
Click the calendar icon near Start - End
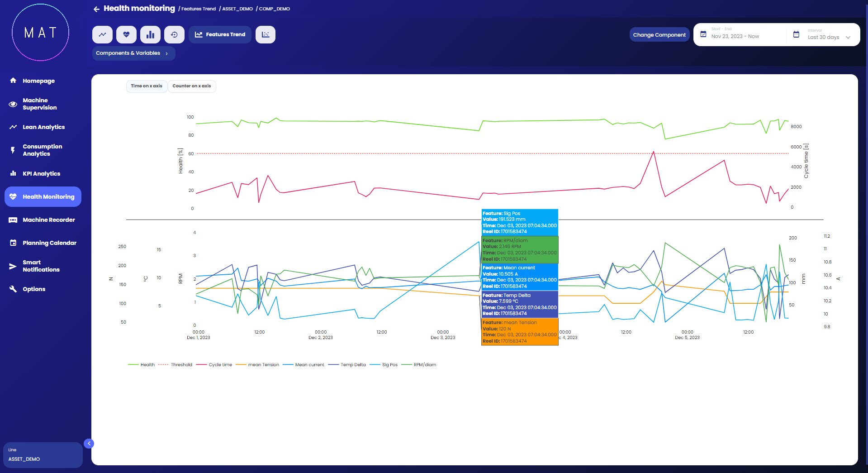(703, 34)
